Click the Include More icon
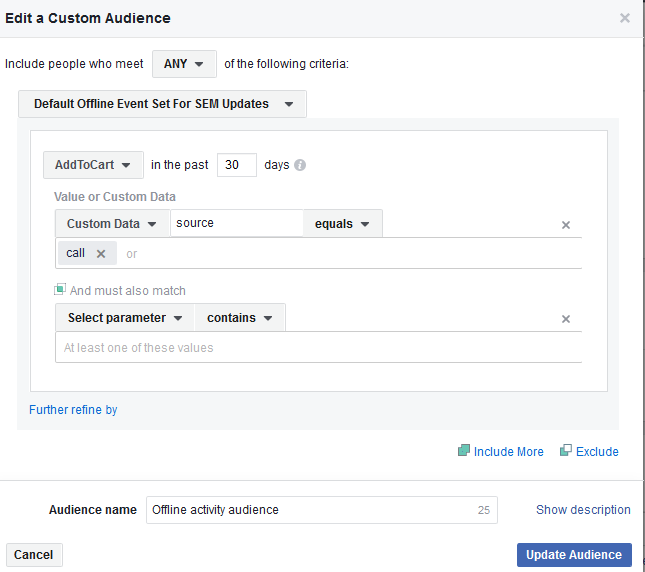The height and width of the screenshot is (572, 645). click(x=464, y=451)
